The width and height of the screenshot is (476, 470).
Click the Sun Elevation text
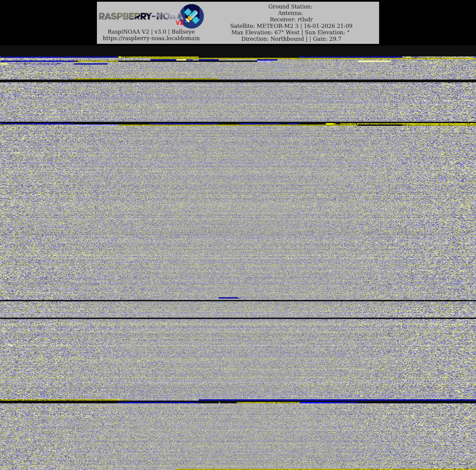click(x=327, y=32)
